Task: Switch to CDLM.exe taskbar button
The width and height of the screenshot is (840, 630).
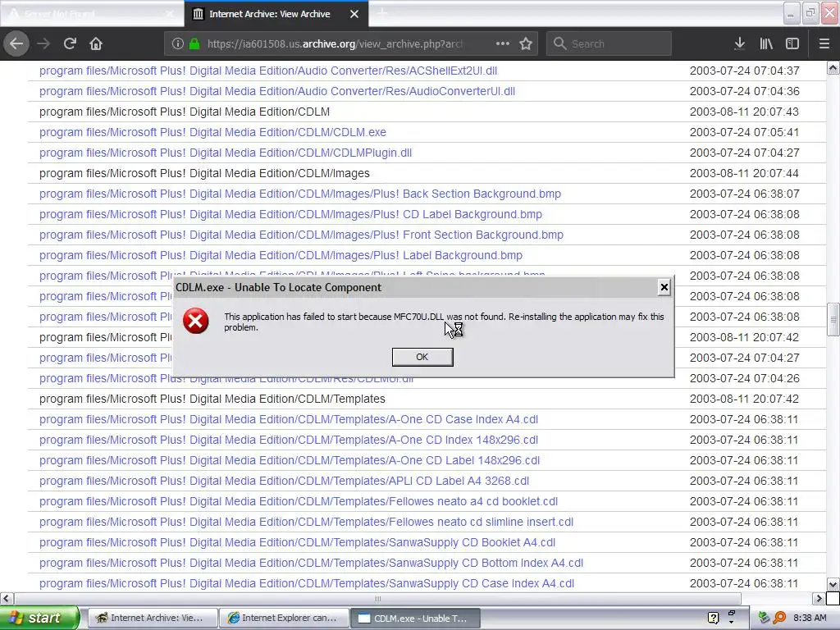Action: [415, 618]
